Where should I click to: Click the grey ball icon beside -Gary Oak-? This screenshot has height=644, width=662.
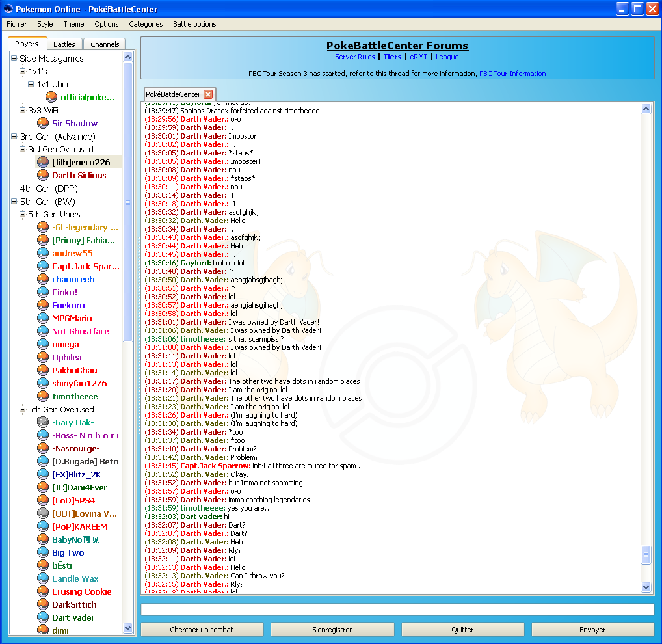(x=43, y=422)
